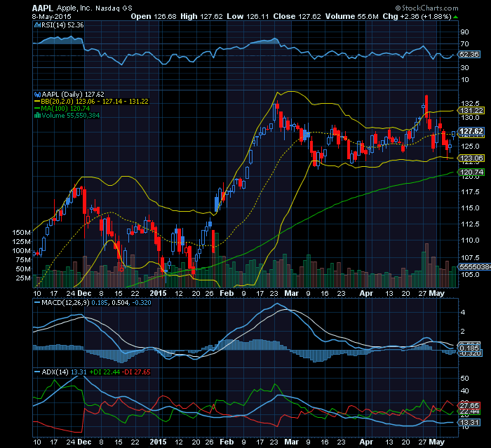Click the Low 126.11 value

click(x=248, y=17)
